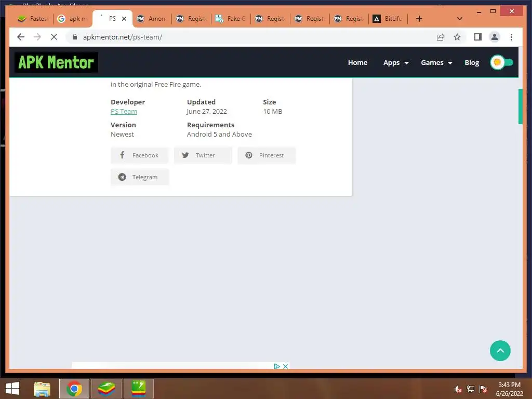Image resolution: width=532 pixels, height=399 pixels.
Task: Click Chrome taskbar icon
Action: coord(74,389)
